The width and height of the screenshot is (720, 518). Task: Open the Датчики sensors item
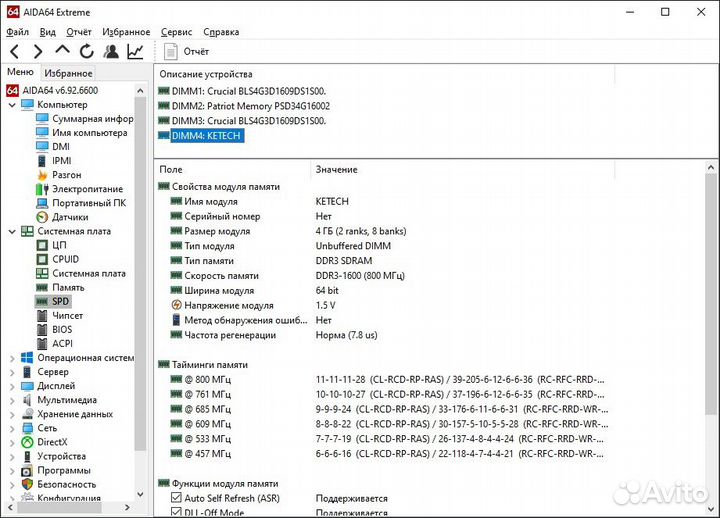[62, 217]
